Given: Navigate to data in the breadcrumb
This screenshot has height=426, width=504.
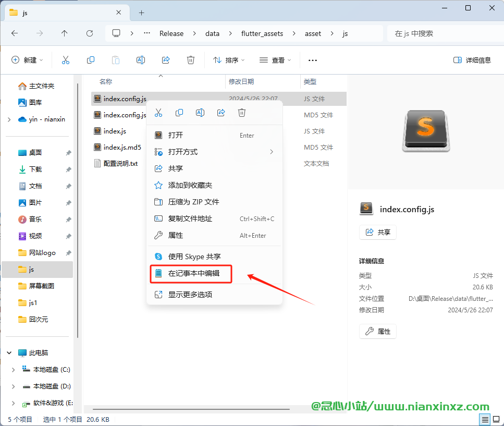Looking at the screenshot, I should [x=212, y=33].
